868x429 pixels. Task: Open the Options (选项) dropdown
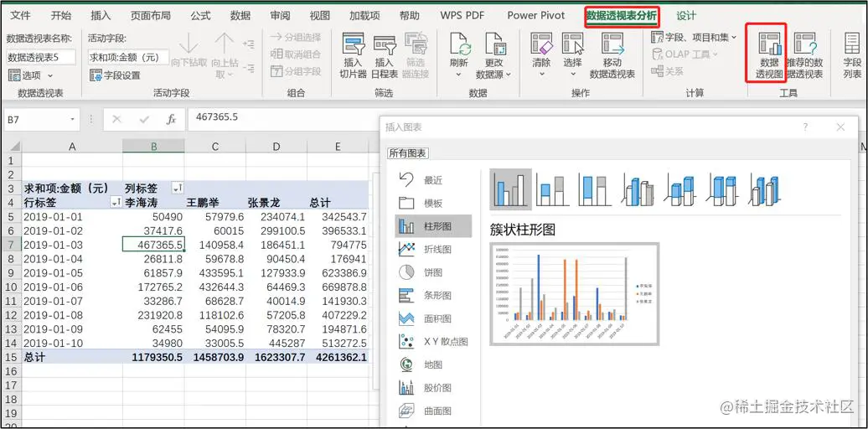click(30, 75)
